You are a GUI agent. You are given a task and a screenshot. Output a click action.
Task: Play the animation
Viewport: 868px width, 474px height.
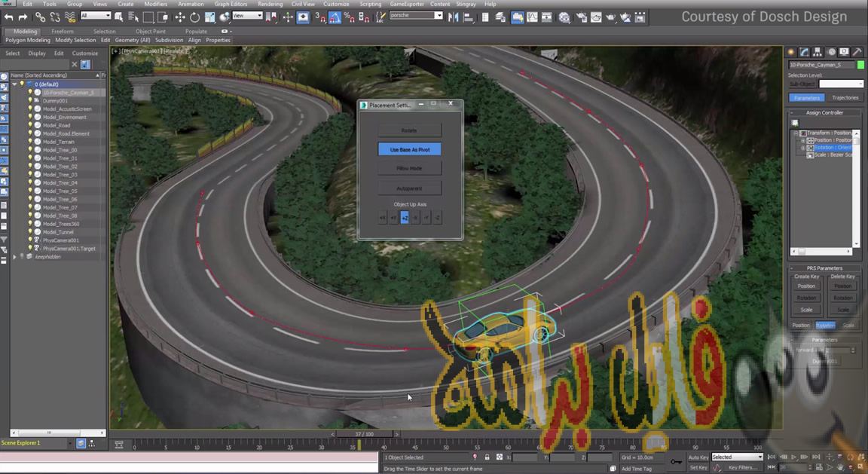point(794,457)
